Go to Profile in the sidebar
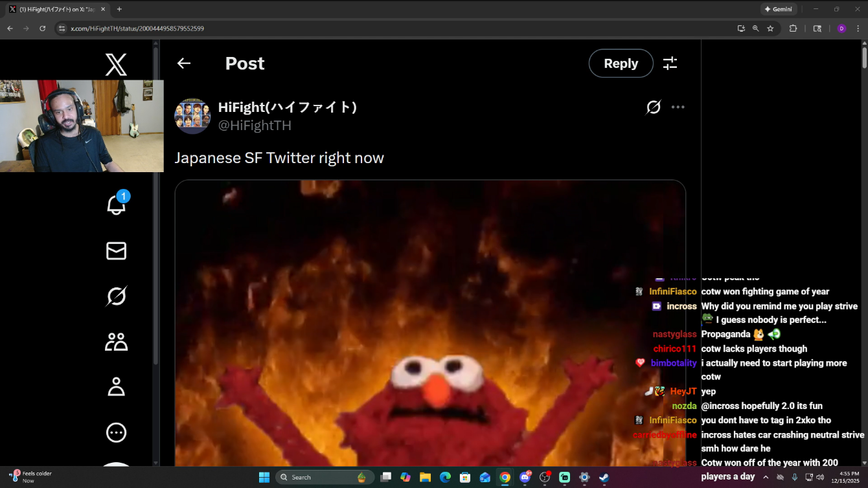The image size is (868, 488). [x=117, y=387]
